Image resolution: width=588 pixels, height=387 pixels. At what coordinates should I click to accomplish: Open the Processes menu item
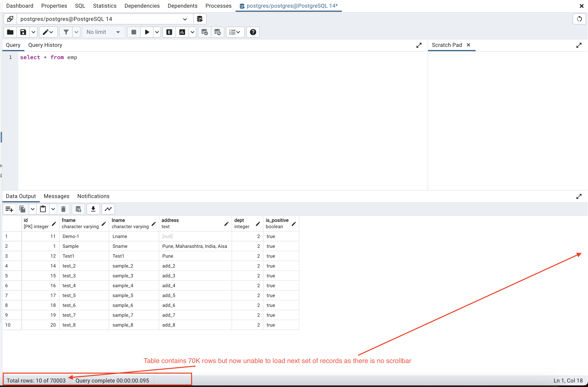(x=218, y=6)
